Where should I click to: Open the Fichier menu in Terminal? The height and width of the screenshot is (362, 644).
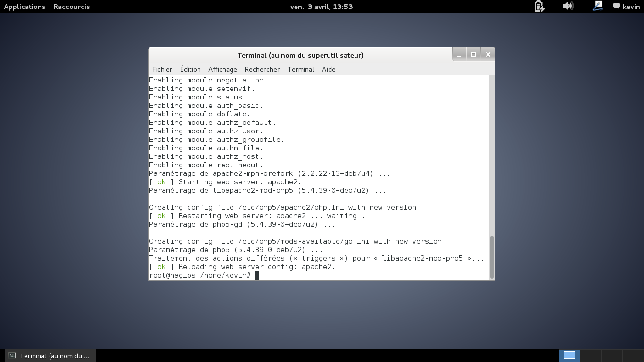pyautogui.click(x=162, y=69)
